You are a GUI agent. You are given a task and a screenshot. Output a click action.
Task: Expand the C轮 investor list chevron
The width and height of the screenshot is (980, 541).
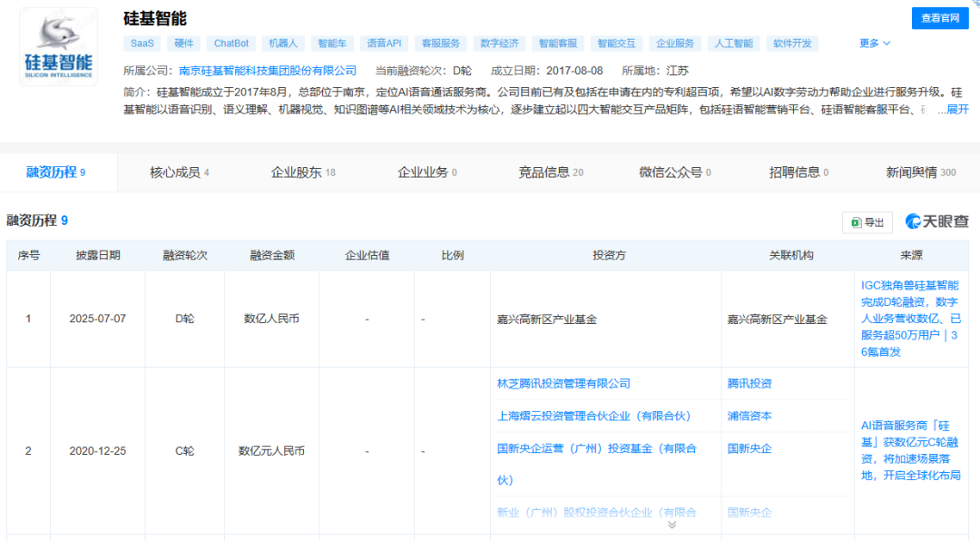pos(671,523)
